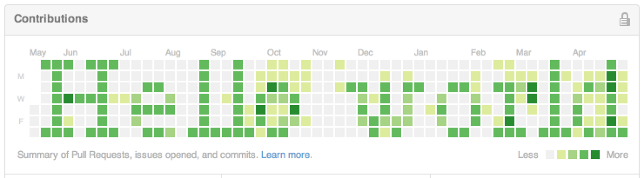This screenshot has width=644, height=178.
Task: Select the pale yellow-green legend swatch
Action: click(x=561, y=155)
